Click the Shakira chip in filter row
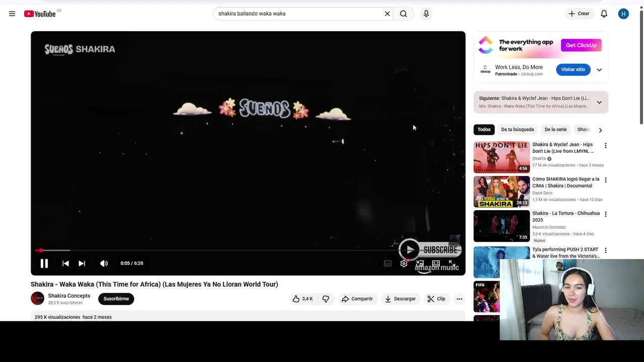Screen dimensions: 644x362 [583, 129]
